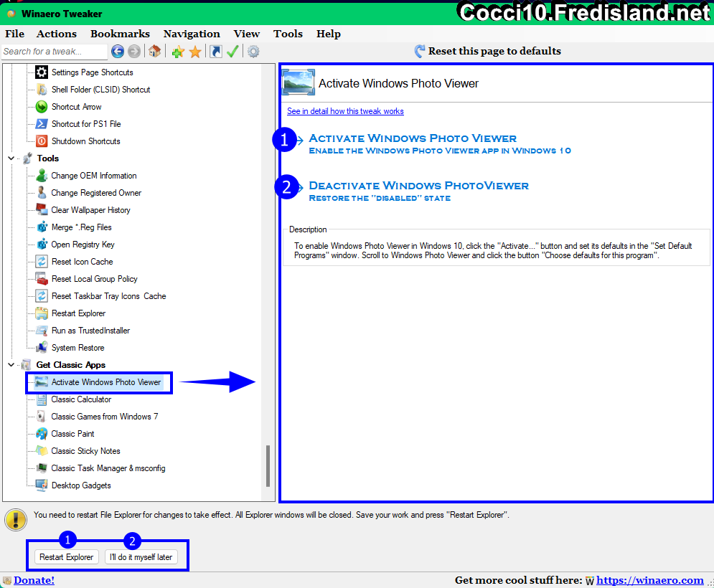Click the Forward navigation arrow icon
The width and height of the screenshot is (714, 588).
click(134, 52)
